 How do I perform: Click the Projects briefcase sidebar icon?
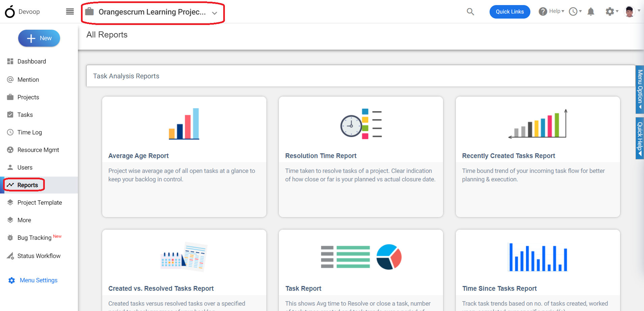(x=10, y=97)
